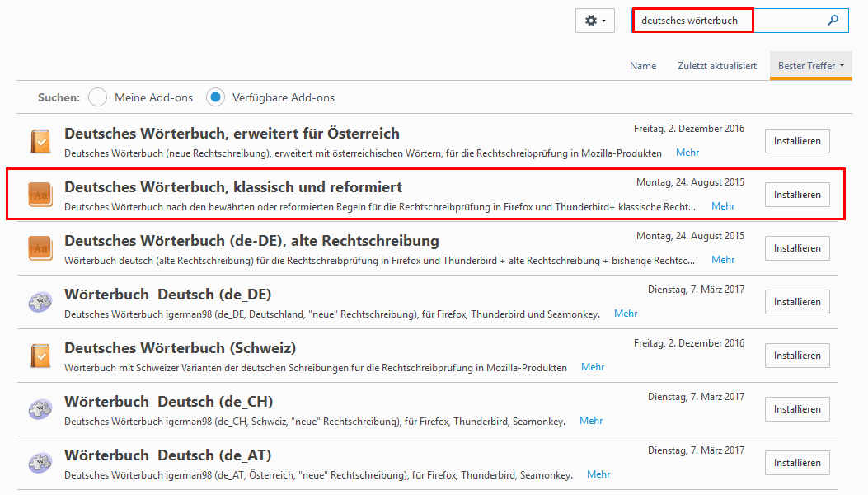The height and width of the screenshot is (495, 868).
Task: Click the Wörterbuch Deutsch (de_AT) puzzle icon
Action: click(x=40, y=463)
